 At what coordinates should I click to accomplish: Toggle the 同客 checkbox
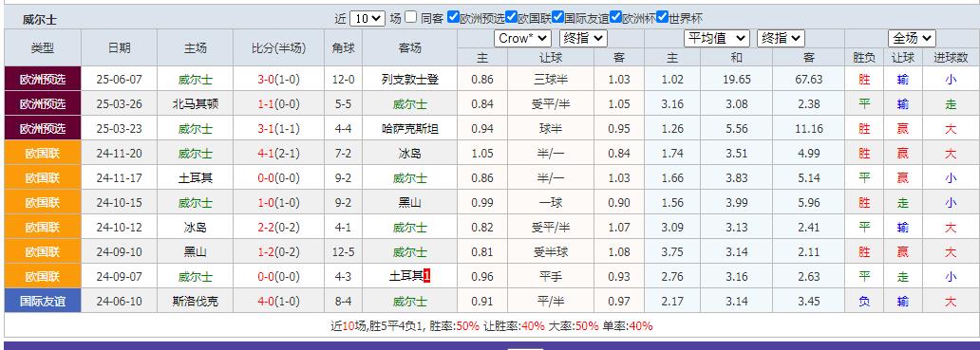coord(410,17)
